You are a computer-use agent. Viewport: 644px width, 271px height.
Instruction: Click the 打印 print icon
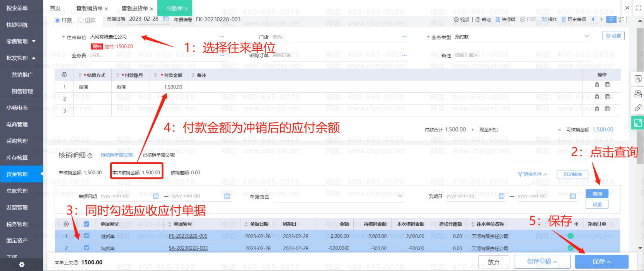[x=528, y=19]
